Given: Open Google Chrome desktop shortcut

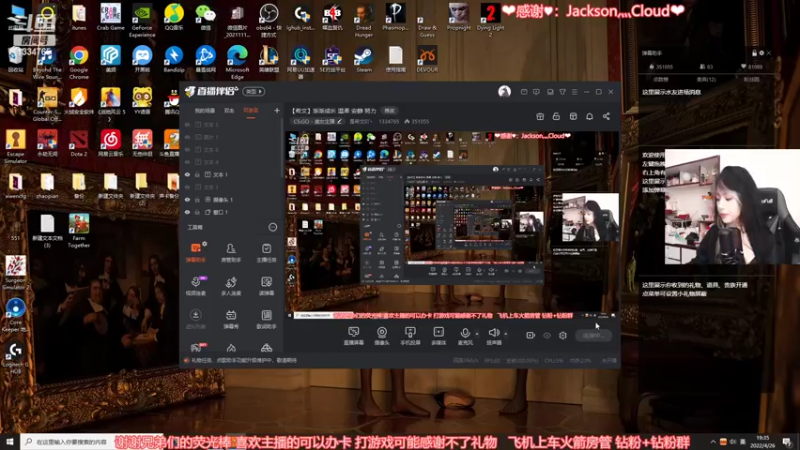Looking at the screenshot, I should click(x=79, y=62).
